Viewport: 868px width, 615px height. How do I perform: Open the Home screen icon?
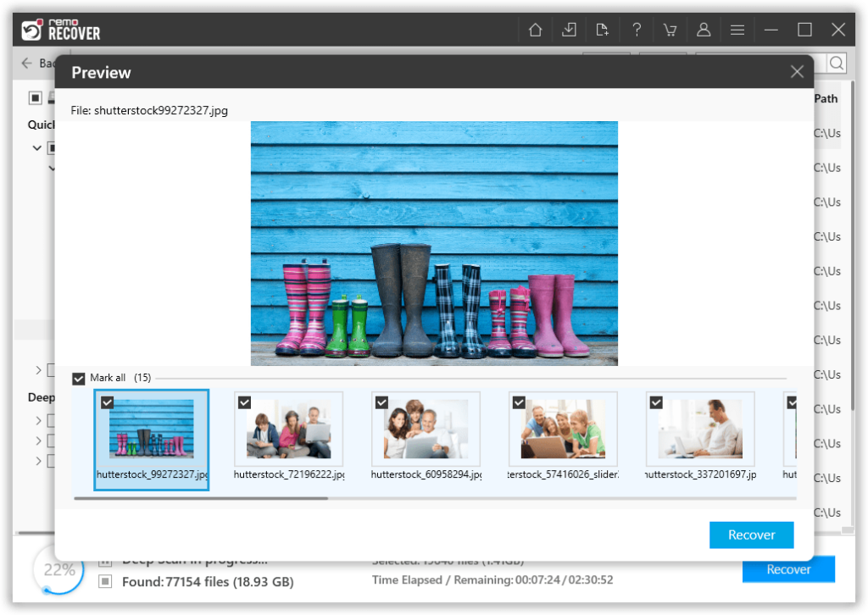point(535,29)
